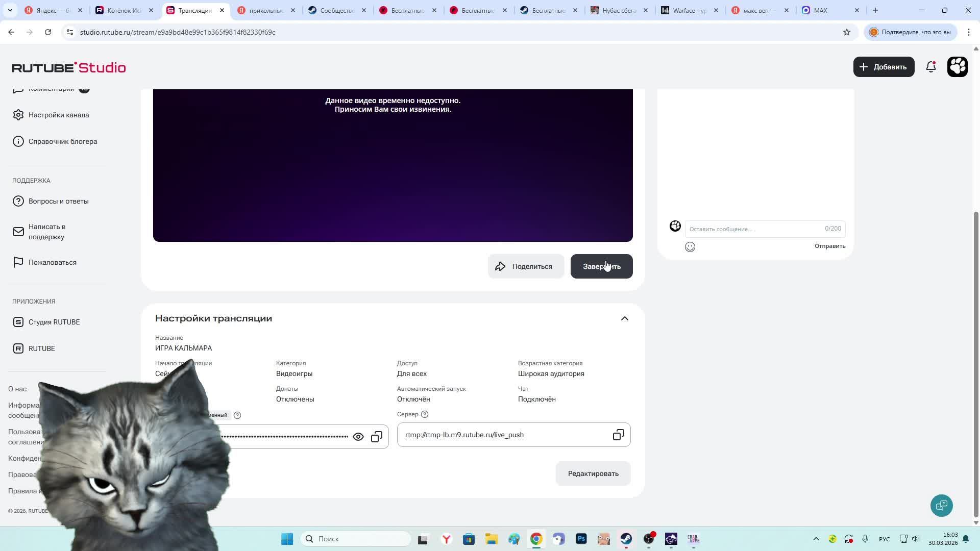980x551 pixels.
Task: Open Steam from the taskbar
Action: tap(626, 539)
